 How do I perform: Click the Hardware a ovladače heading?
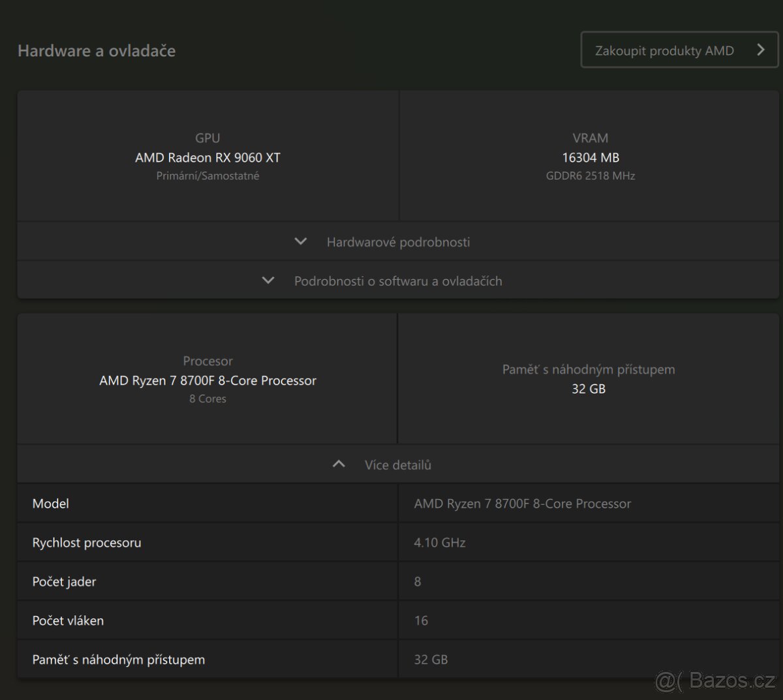point(97,51)
